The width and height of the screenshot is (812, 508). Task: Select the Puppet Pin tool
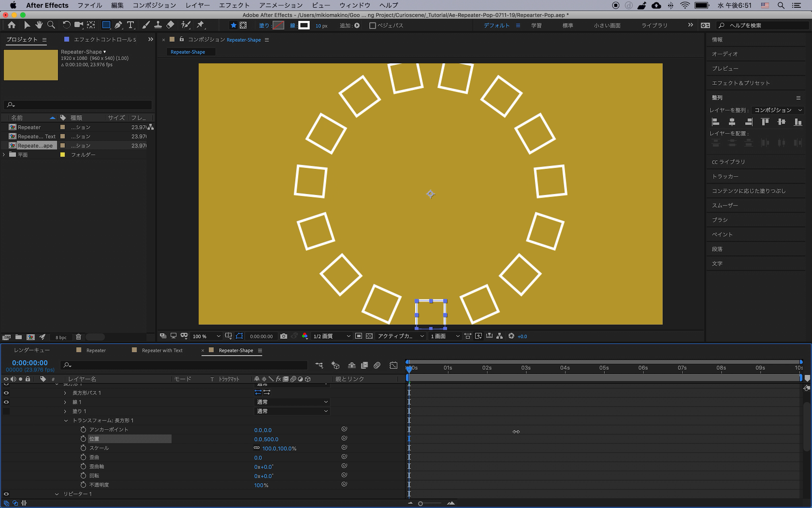[200, 25]
